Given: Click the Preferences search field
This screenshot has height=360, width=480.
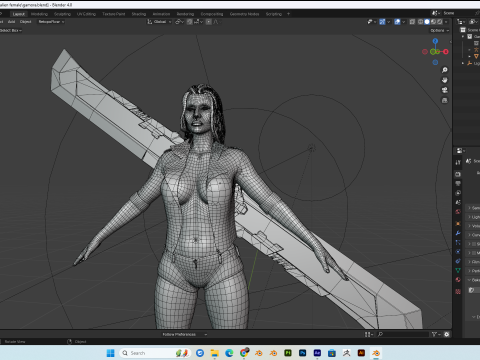Looking at the screenshot, I should 403,334.
